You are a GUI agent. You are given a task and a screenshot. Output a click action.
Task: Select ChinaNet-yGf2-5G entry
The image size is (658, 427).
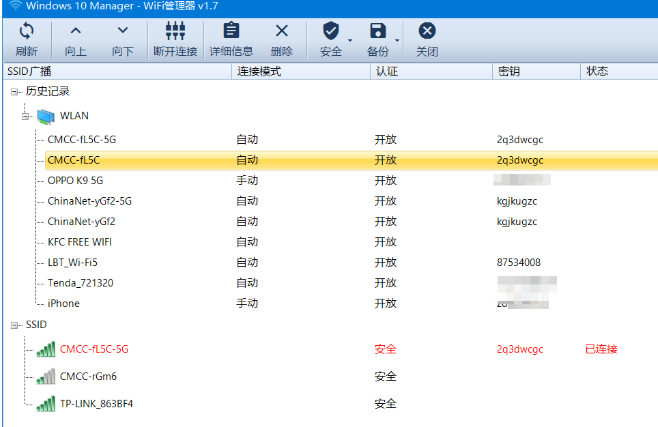89,201
